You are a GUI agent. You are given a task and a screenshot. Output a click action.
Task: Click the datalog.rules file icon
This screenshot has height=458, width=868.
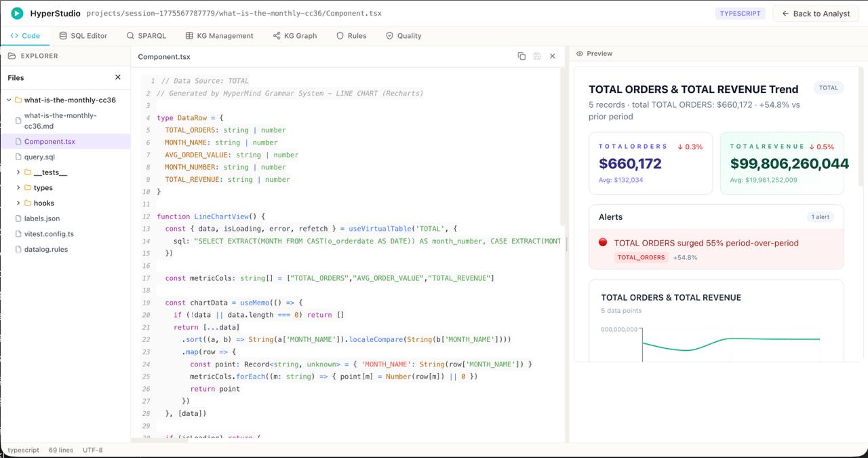click(18, 249)
